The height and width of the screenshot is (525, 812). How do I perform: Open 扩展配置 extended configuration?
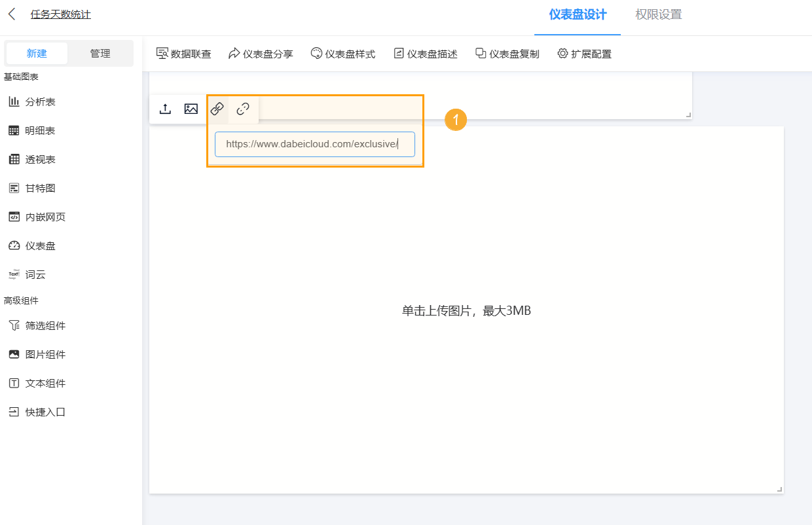pyautogui.click(x=584, y=54)
